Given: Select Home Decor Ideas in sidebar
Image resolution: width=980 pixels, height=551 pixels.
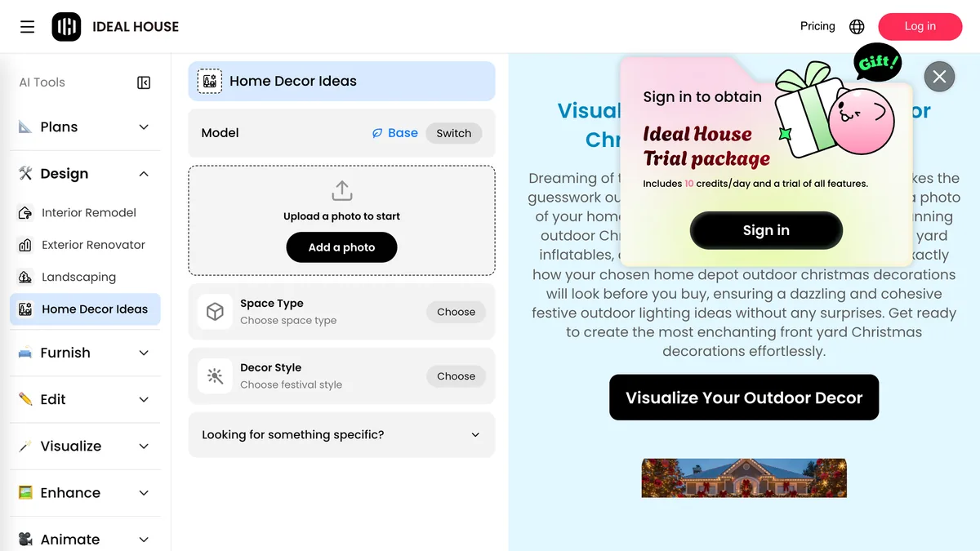Looking at the screenshot, I should pyautogui.click(x=85, y=309).
